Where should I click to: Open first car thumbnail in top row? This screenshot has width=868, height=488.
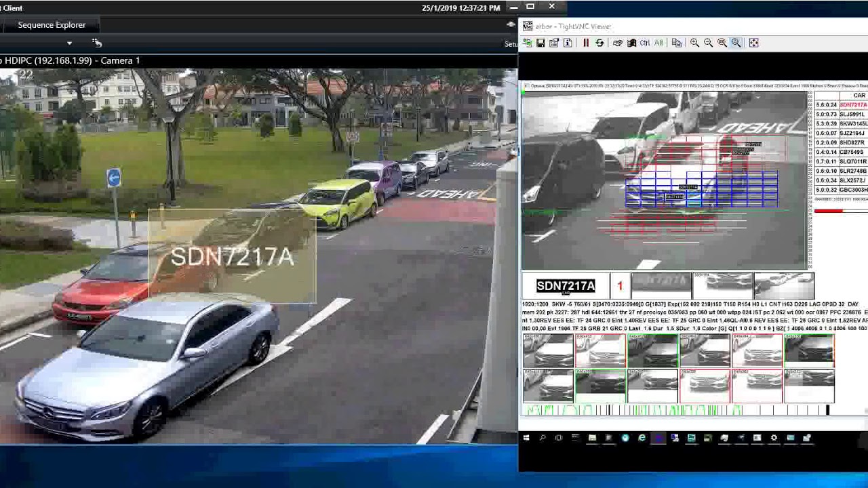click(549, 350)
